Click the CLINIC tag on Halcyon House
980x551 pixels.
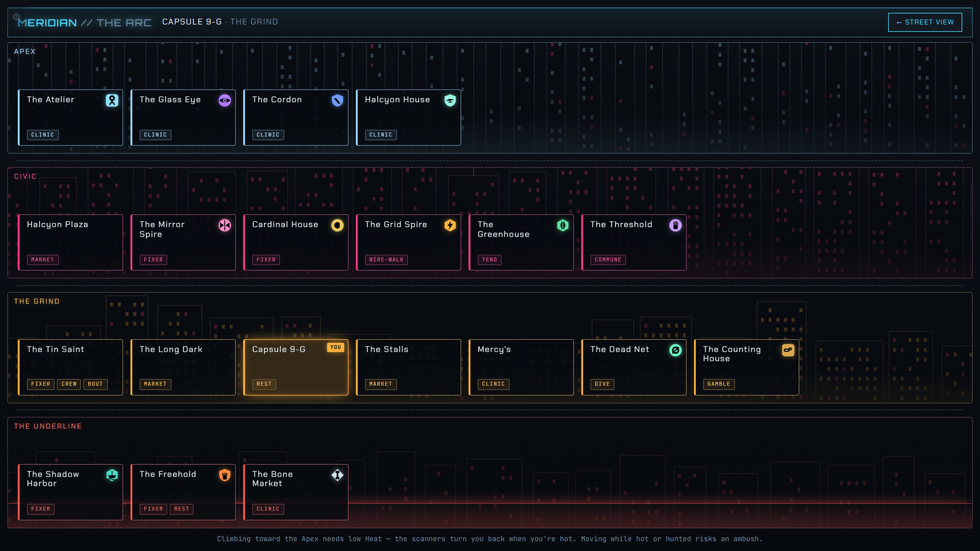pos(381,135)
